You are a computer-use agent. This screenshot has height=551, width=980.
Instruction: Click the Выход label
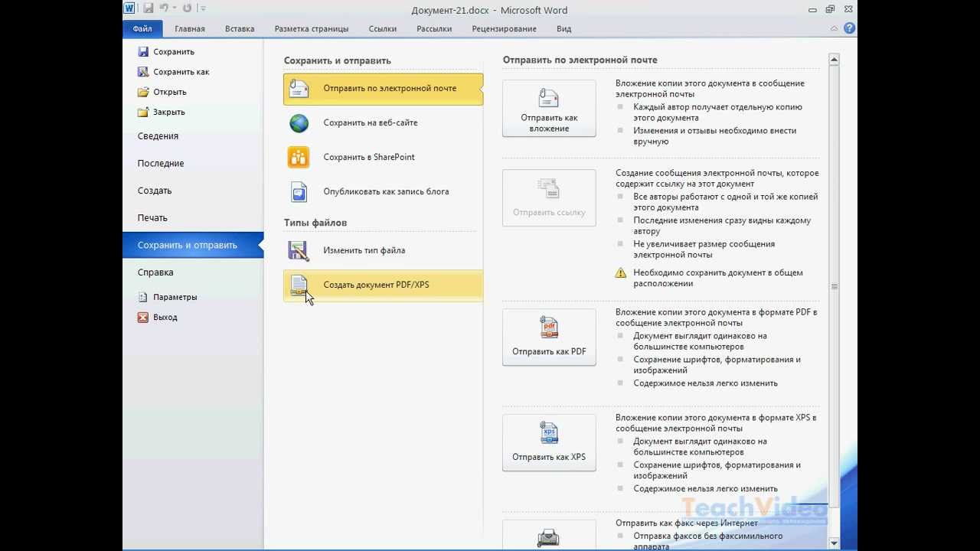click(165, 317)
